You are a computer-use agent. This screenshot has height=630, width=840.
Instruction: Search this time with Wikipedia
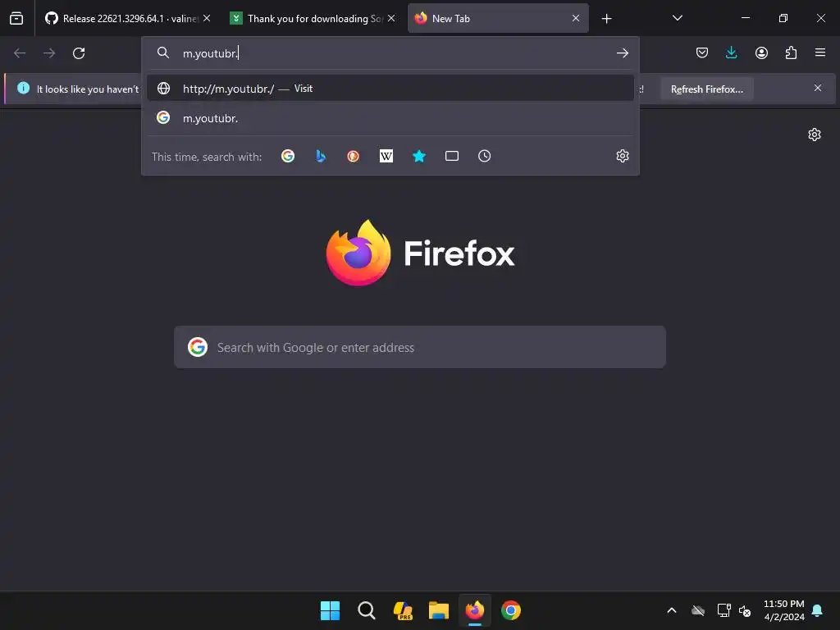(386, 156)
